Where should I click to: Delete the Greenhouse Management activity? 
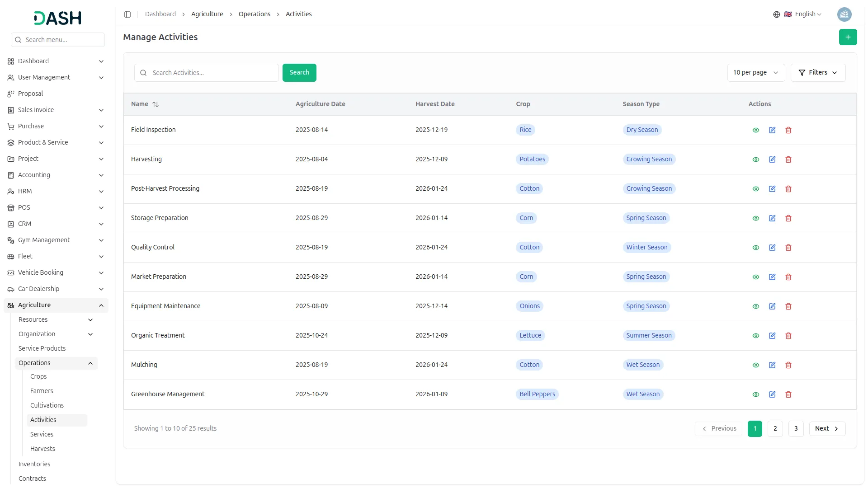(x=788, y=394)
